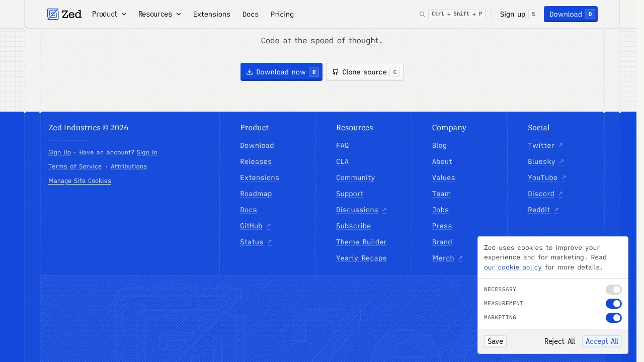Image resolution: width=644 pixels, height=362 pixels.
Task: Turn off the Marketing cookies toggle
Action: click(613, 318)
